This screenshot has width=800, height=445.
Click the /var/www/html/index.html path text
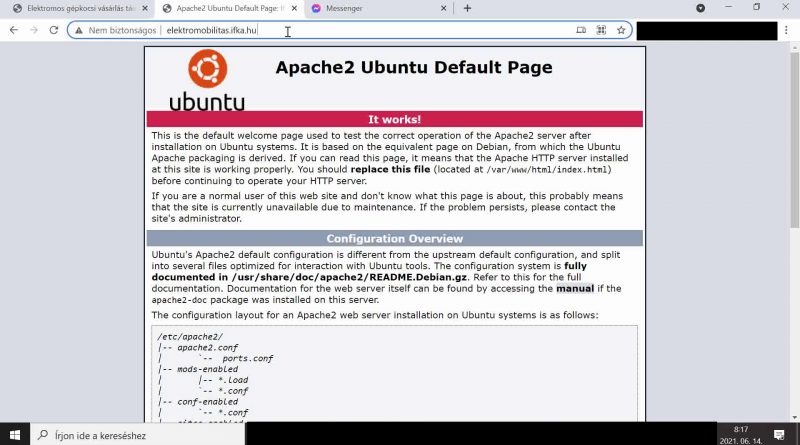[547, 169]
